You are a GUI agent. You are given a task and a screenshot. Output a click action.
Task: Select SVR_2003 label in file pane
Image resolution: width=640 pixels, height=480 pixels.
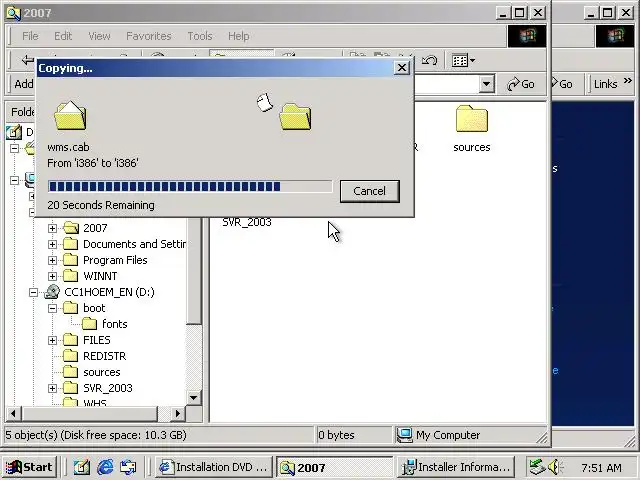[x=247, y=222]
